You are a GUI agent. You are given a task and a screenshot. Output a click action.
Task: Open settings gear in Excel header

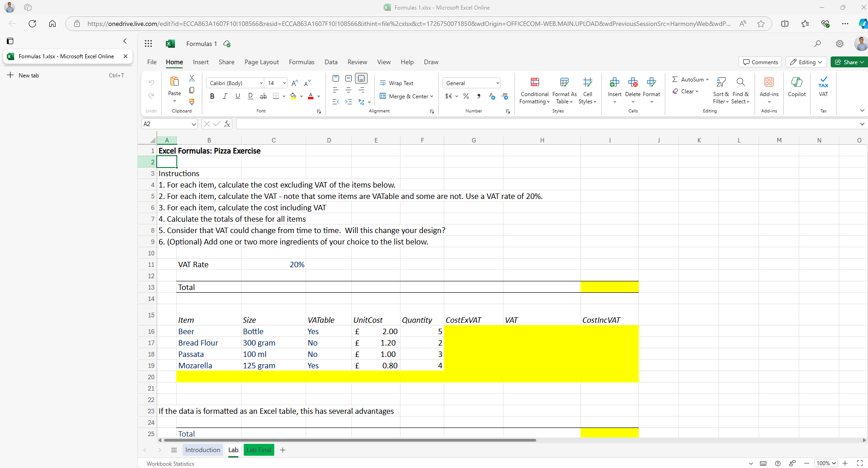point(840,44)
